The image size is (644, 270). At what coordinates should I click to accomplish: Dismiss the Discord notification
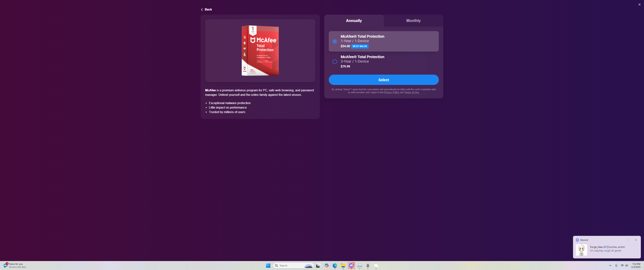(636, 240)
